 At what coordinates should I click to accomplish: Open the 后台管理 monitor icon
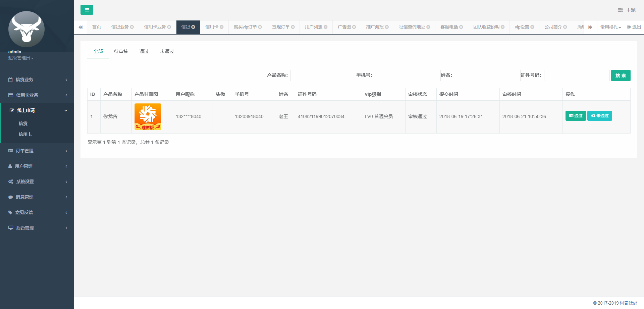(10, 227)
